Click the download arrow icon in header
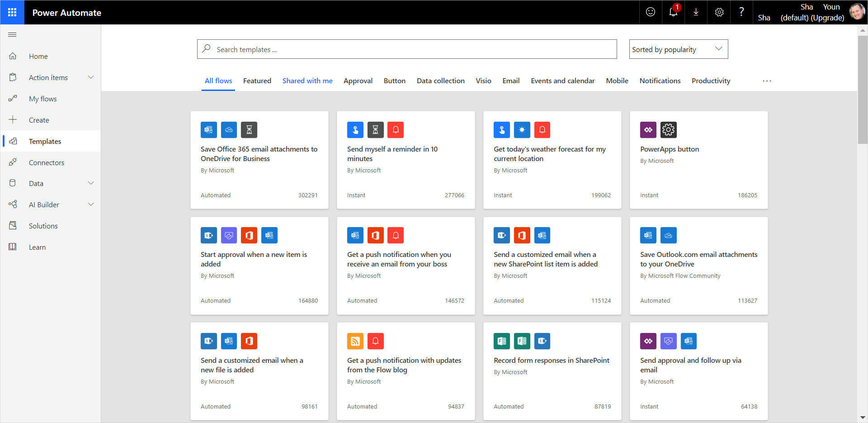Viewport: 868px width, 423px height. point(696,12)
